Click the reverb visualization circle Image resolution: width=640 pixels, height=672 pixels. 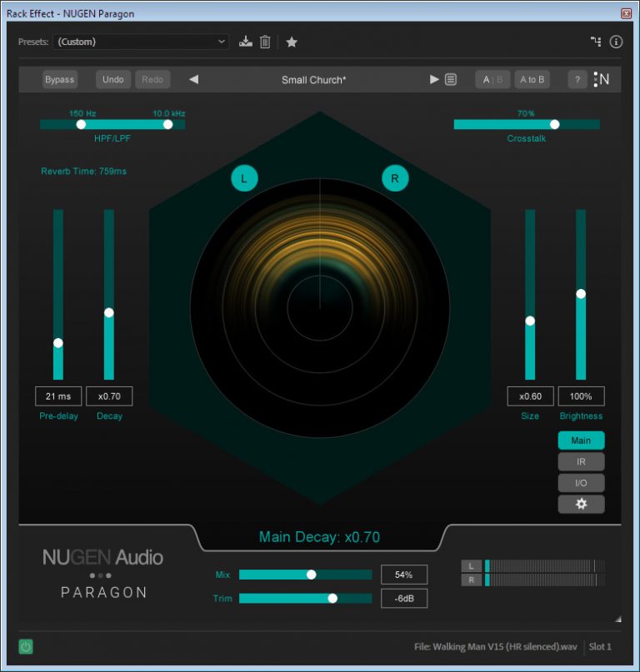[x=320, y=308]
